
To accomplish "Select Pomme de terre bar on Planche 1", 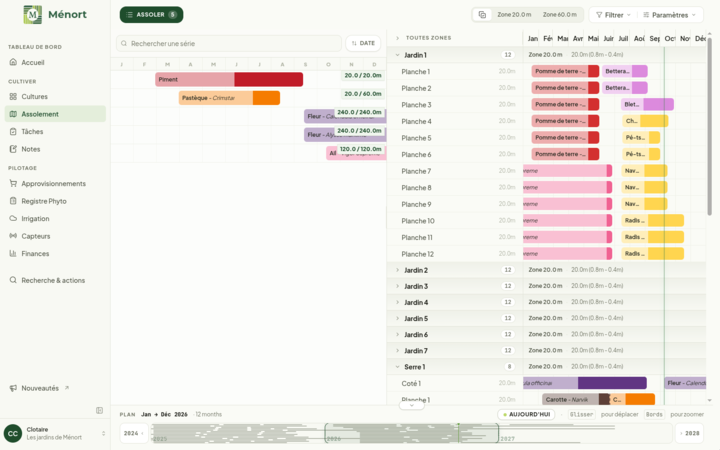I will pos(565,71).
